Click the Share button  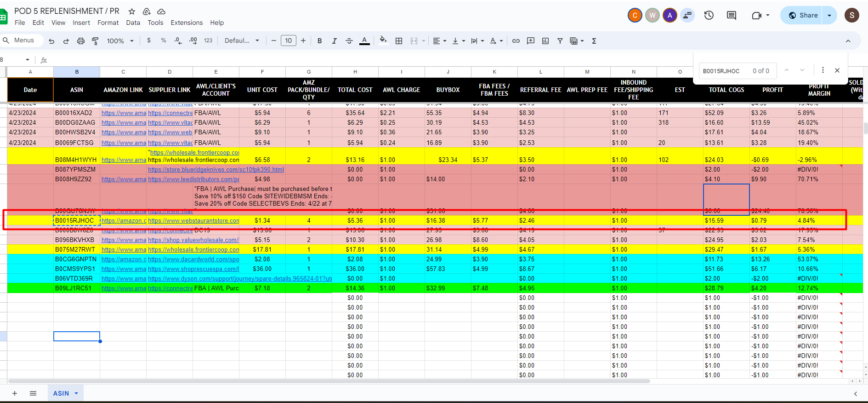803,15
